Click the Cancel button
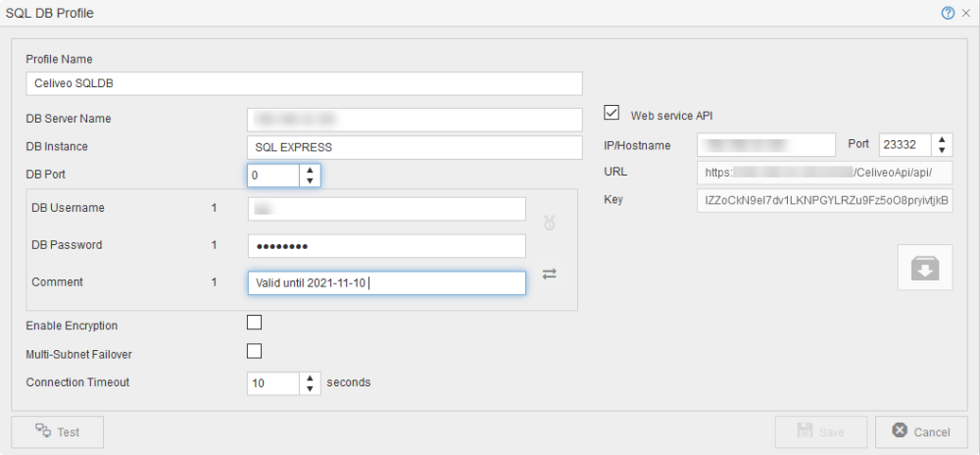The image size is (980, 455). coord(920,431)
